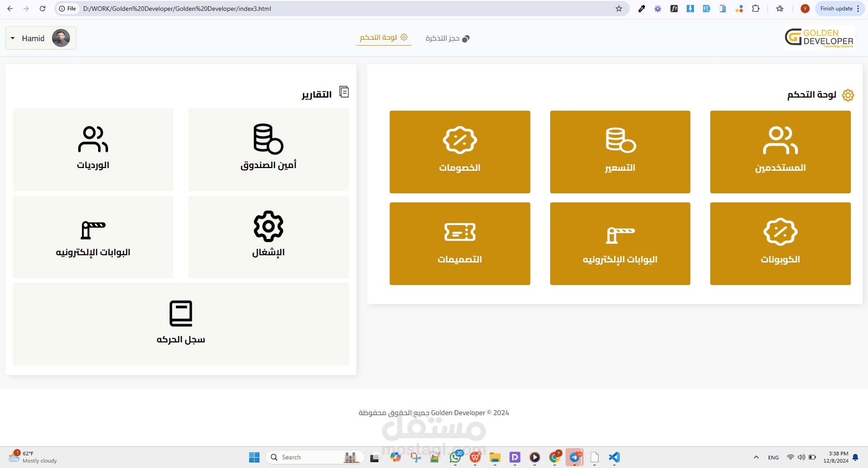868x468 pixels.
Task: Switch to the حجز التذكرة tab
Action: pyautogui.click(x=448, y=38)
